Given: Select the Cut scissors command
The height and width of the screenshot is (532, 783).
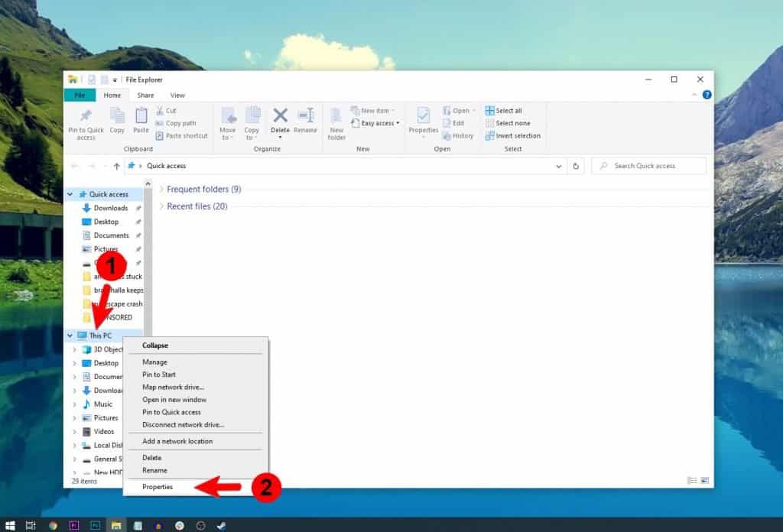Looking at the screenshot, I should point(166,110).
